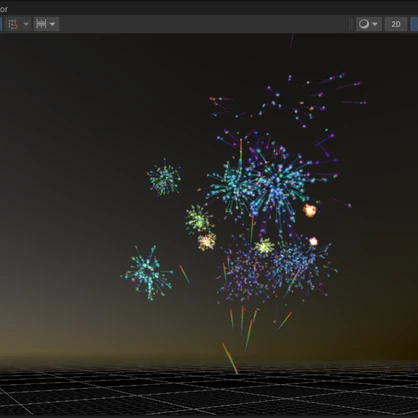Toggle 2D view mode button
The image size is (418, 418).
tap(396, 24)
